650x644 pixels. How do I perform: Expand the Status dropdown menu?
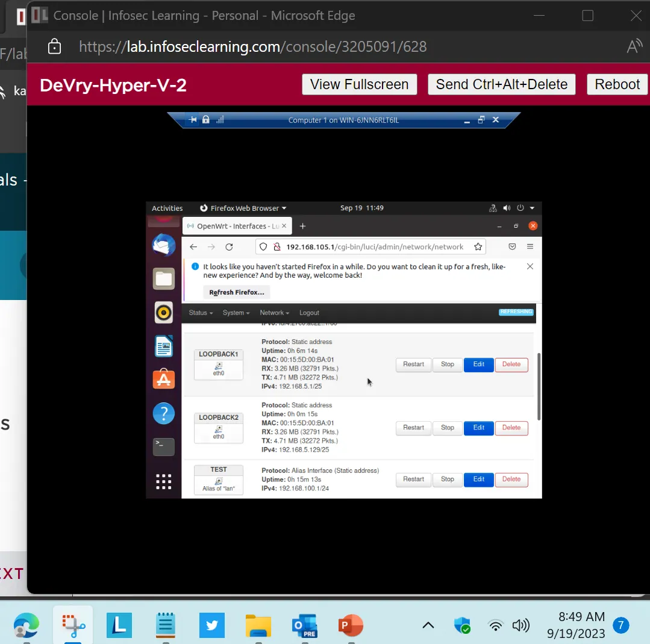pos(201,313)
